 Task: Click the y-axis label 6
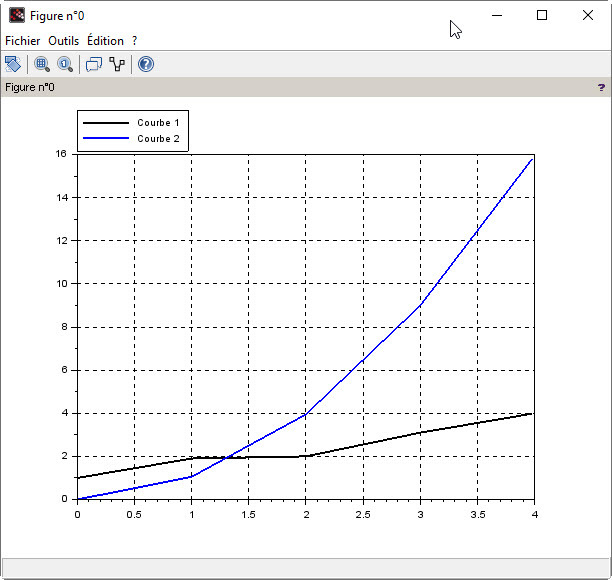(x=64, y=370)
